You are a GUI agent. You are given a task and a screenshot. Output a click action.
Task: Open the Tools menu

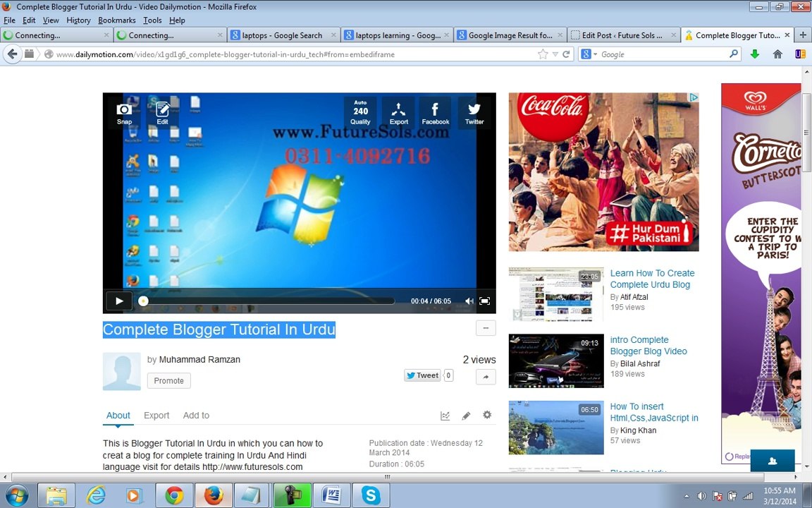[x=152, y=20]
